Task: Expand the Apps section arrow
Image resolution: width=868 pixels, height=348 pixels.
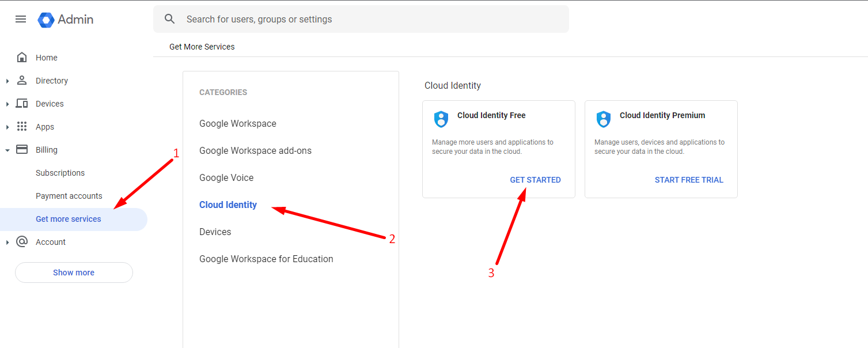Action: [x=7, y=127]
